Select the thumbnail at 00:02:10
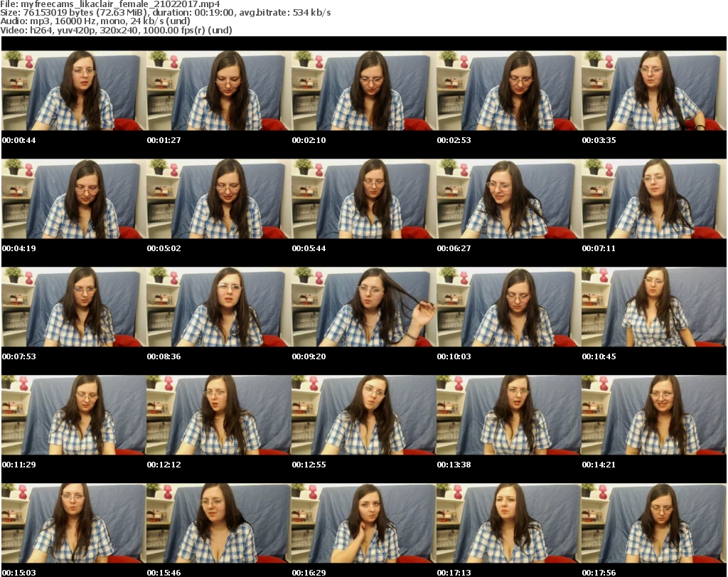The image size is (728, 577). point(363,90)
